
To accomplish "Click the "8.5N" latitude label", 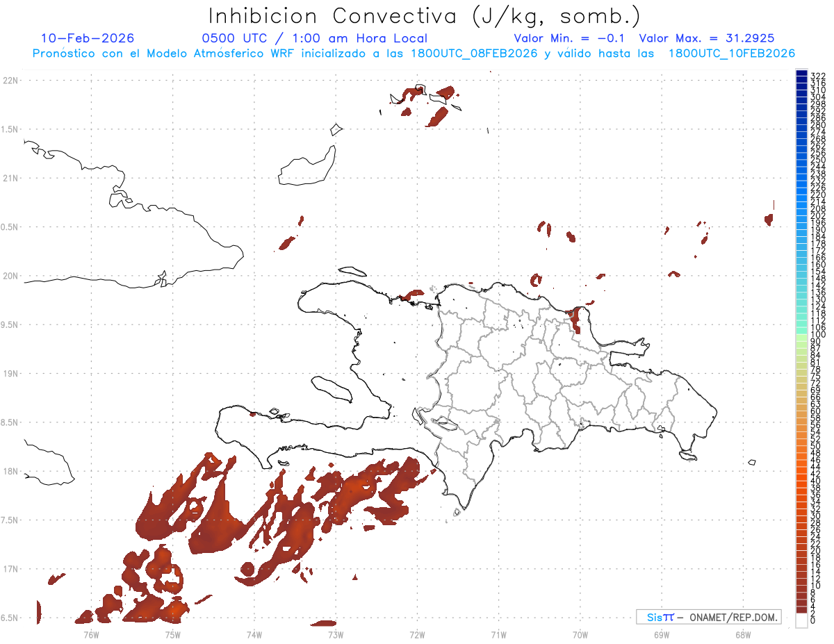I will (10, 422).
